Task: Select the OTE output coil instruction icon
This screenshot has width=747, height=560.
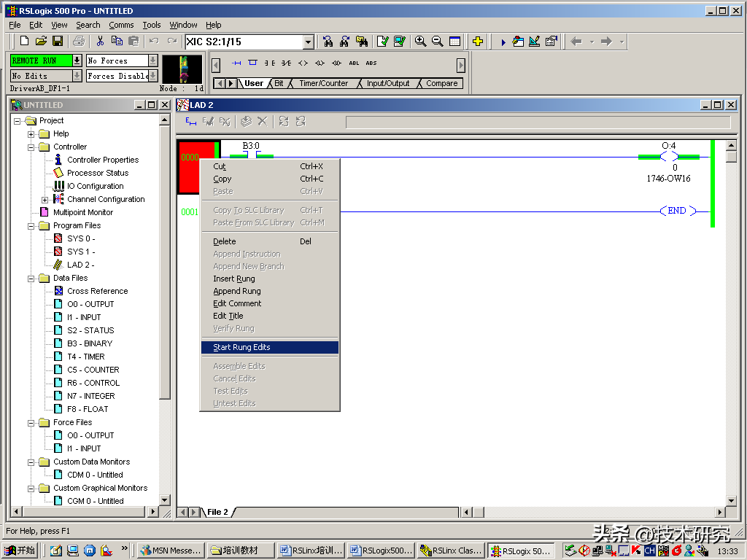Action: pos(303,63)
